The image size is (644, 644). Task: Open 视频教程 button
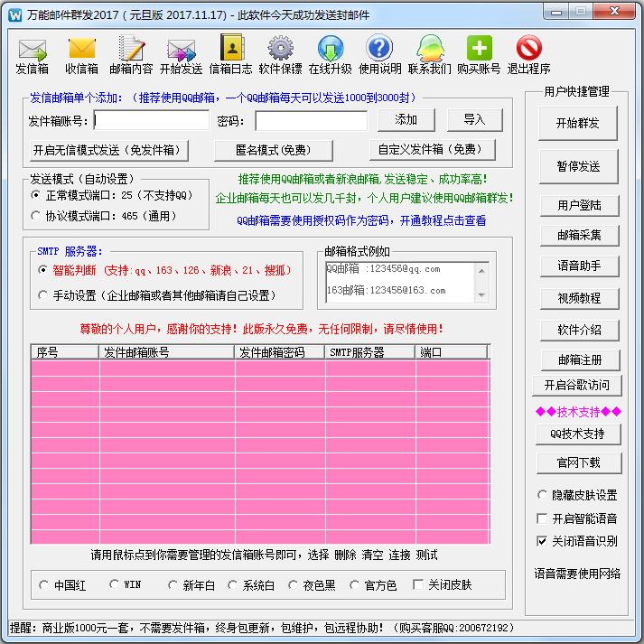pyautogui.click(x=579, y=299)
